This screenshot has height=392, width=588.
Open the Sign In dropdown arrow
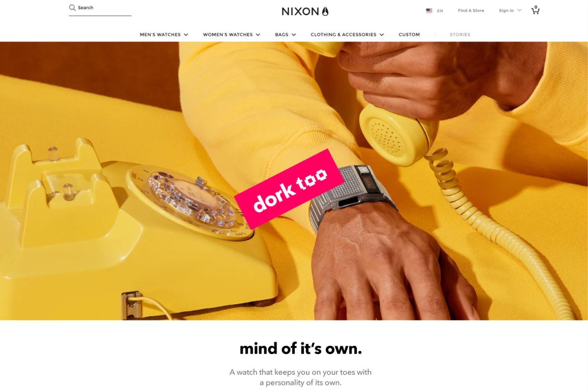tap(519, 10)
